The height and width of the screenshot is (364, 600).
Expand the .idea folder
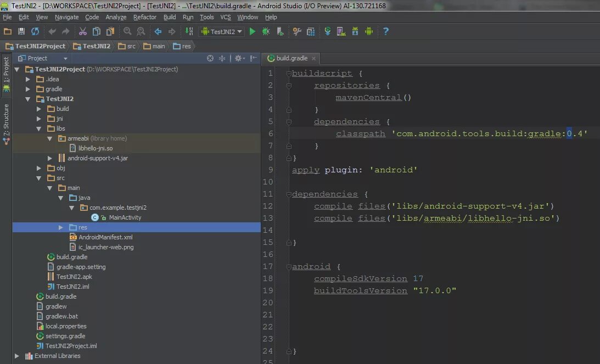point(27,79)
